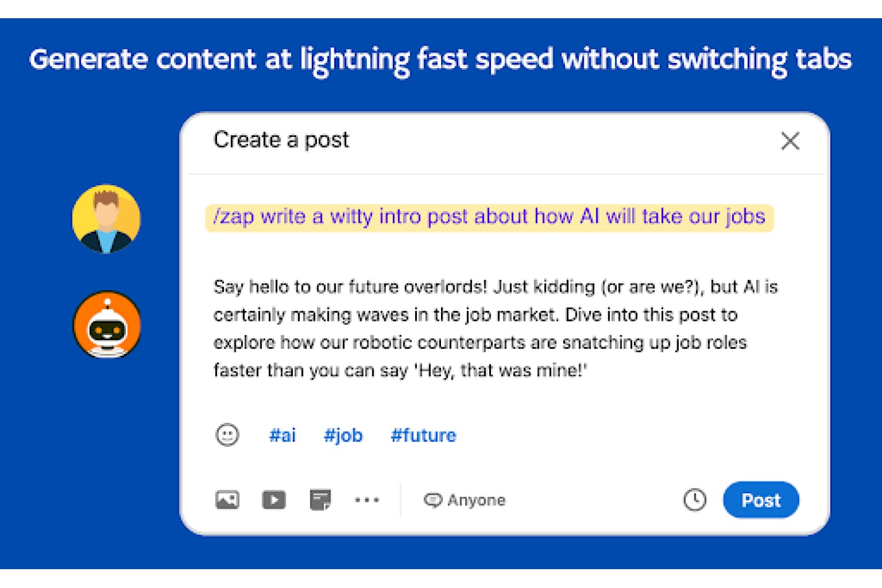Image resolution: width=882 pixels, height=588 pixels.
Task: Click 'Hey, that was mine!' line of text
Action: coord(501,370)
